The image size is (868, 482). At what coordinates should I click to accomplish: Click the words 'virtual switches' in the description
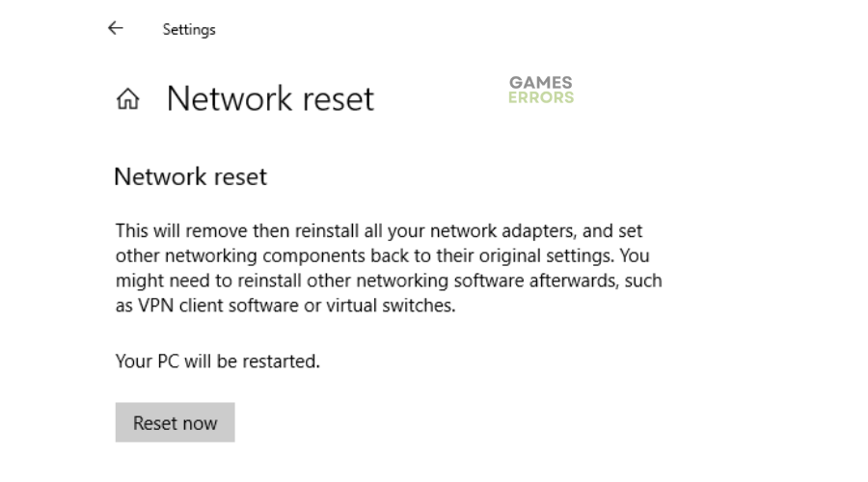click(x=391, y=306)
